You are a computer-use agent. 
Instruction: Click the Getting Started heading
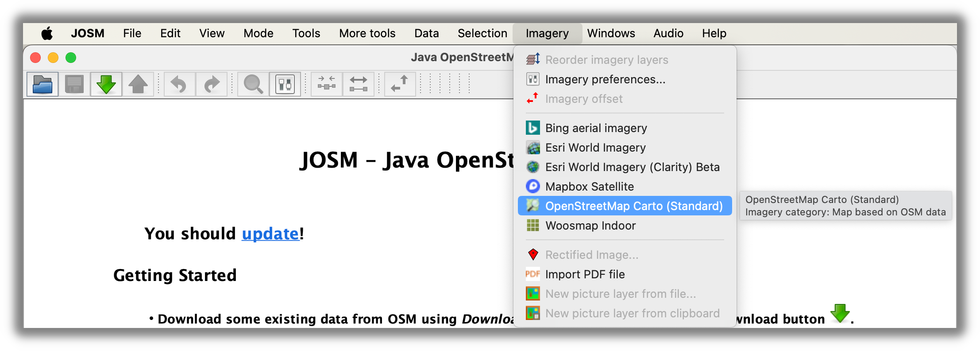click(175, 275)
